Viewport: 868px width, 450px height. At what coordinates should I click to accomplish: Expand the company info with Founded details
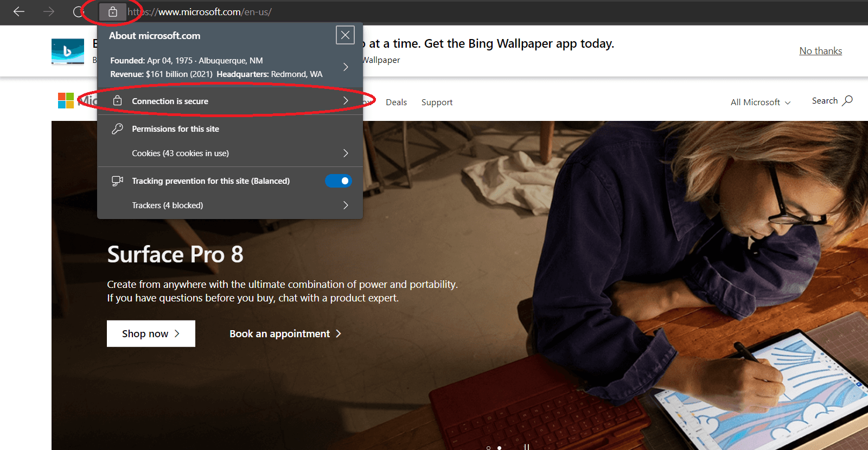(x=345, y=67)
